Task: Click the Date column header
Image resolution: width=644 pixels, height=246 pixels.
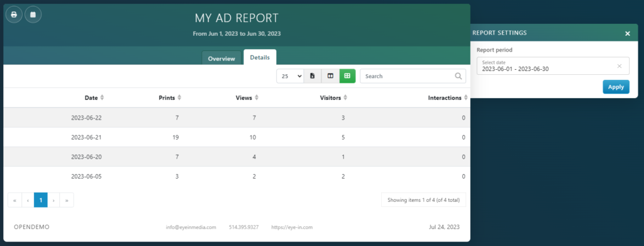Action: pos(91,98)
